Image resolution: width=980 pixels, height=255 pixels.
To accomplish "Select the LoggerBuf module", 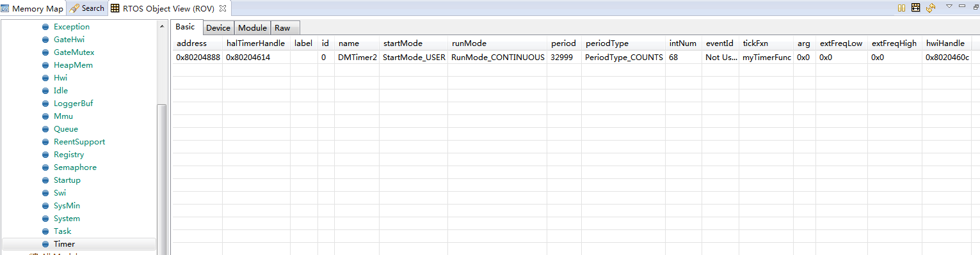I will click(x=74, y=104).
